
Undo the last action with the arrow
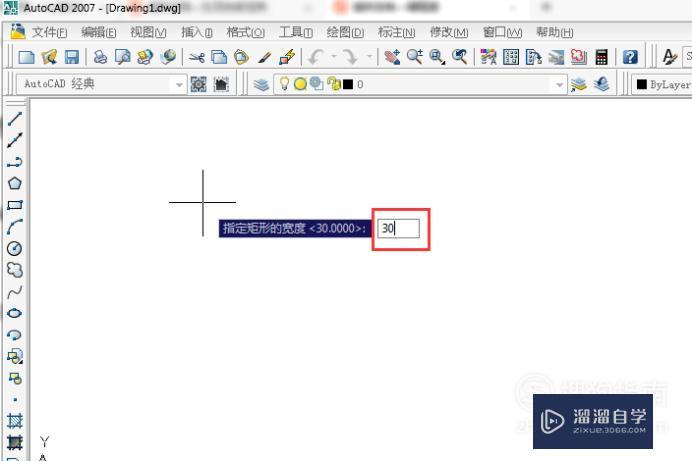coord(316,57)
